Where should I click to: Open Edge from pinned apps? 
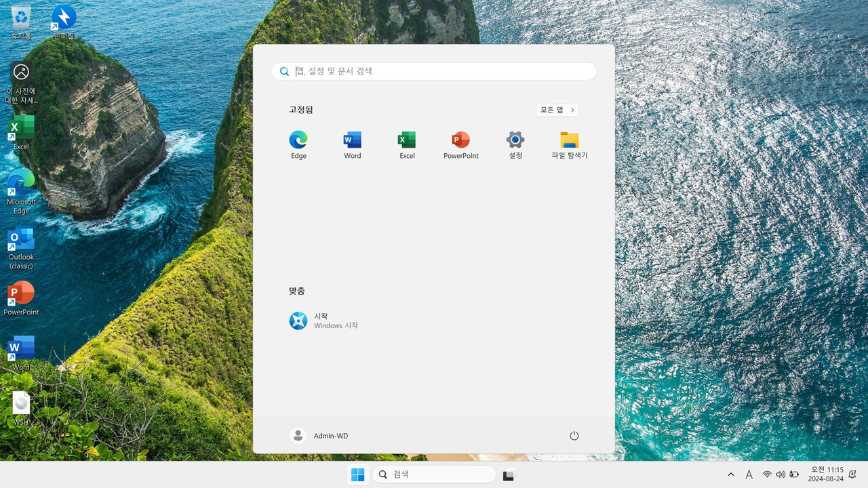pyautogui.click(x=298, y=145)
